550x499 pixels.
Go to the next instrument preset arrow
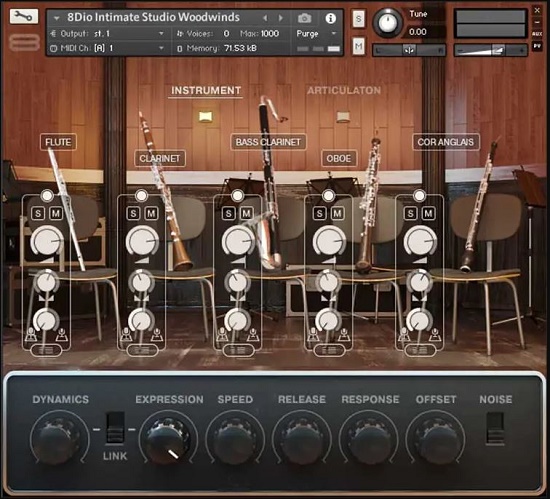(x=281, y=18)
